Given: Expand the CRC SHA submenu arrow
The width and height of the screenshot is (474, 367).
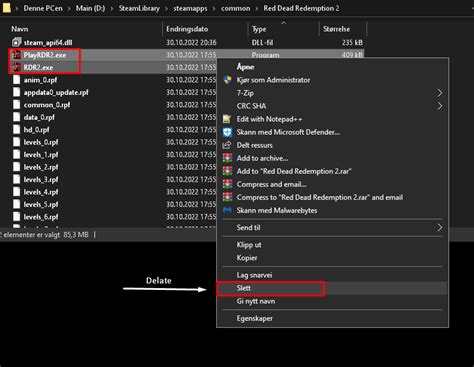Looking at the screenshot, I should pos(440,106).
